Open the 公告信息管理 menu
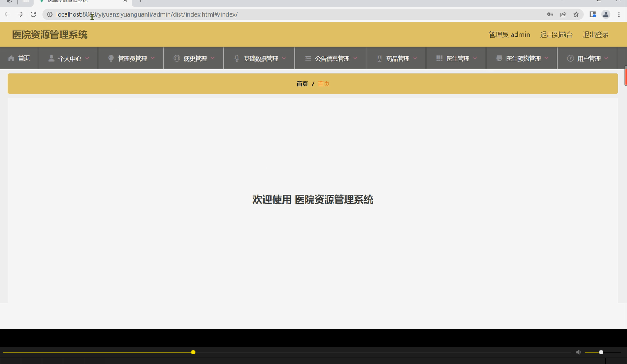Screen dimensions: 627x364 (x=330, y=58)
